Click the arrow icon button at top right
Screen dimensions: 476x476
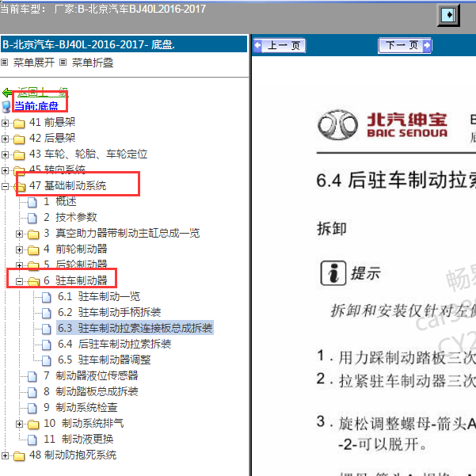tap(448, 15)
